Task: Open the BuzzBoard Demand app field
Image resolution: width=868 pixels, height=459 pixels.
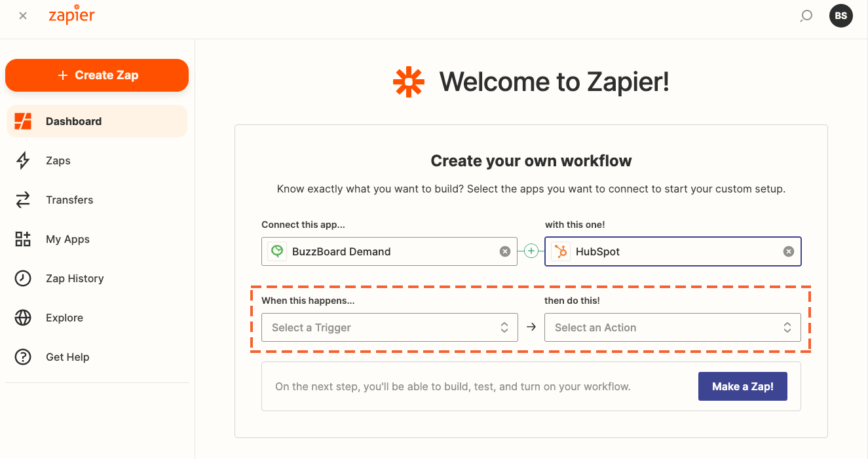Action: (389, 251)
